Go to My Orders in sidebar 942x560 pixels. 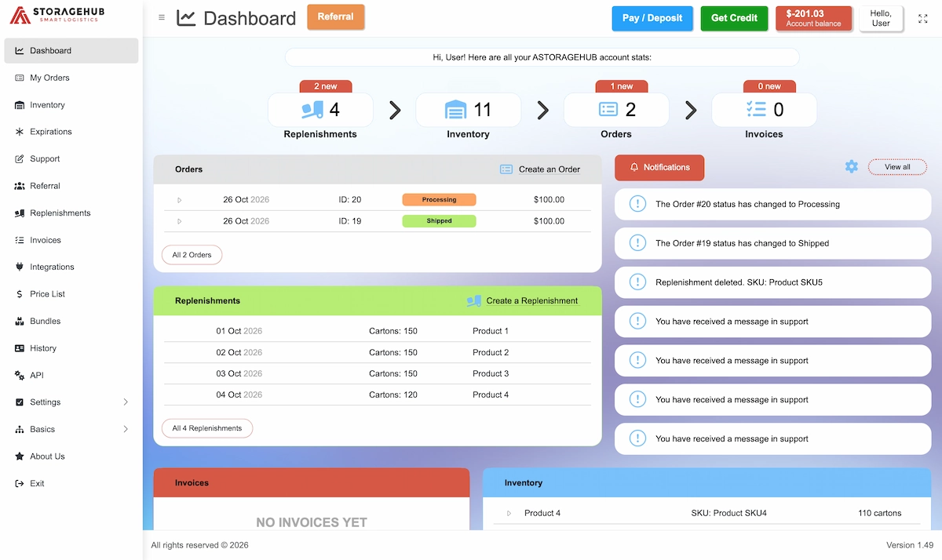pyautogui.click(x=71, y=78)
